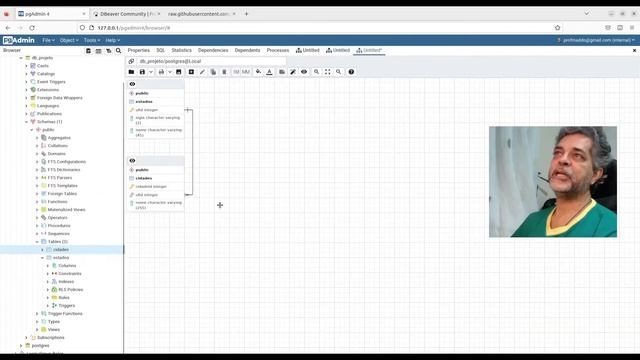Select the RLS Policies tree item
The width and height of the screenshot is (640, 360).
pyautogui.click(x=70, y=290)
